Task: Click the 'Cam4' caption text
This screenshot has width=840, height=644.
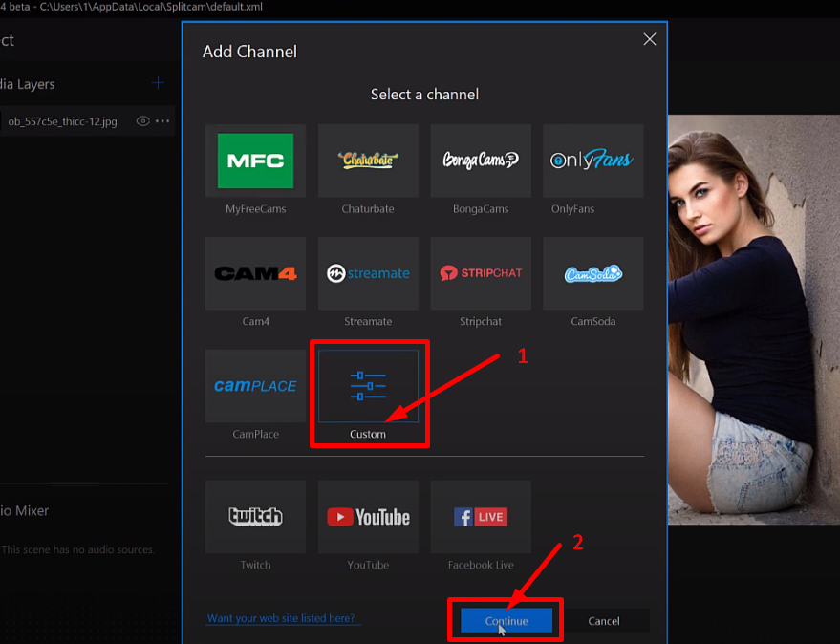Action: 255,321
